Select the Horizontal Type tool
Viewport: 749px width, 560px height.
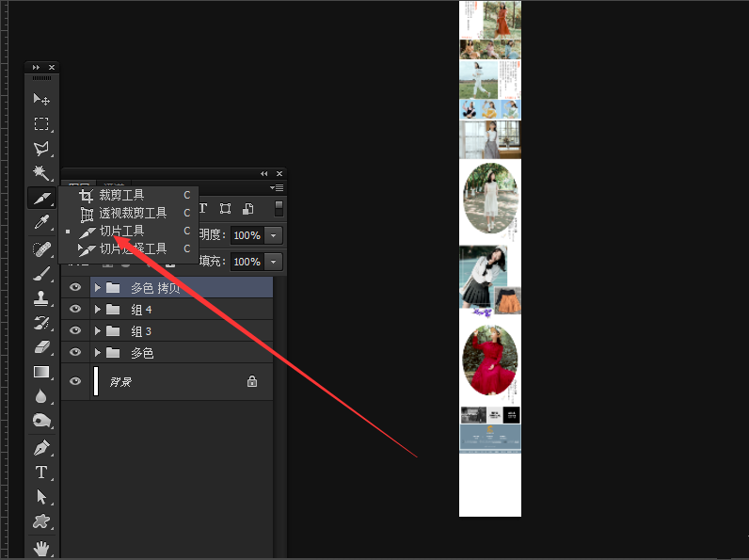point(41,472)
